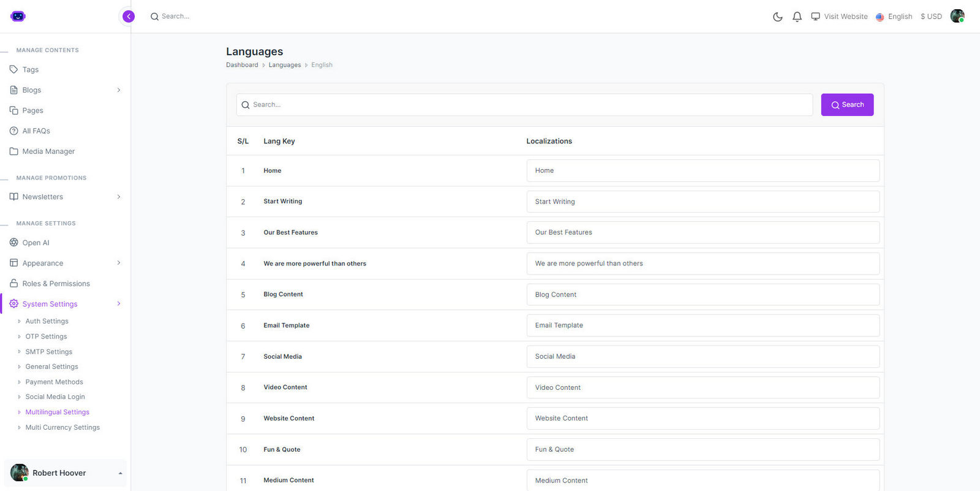
Task: Edit the Website Content localization field
Action: coord(703,418)
